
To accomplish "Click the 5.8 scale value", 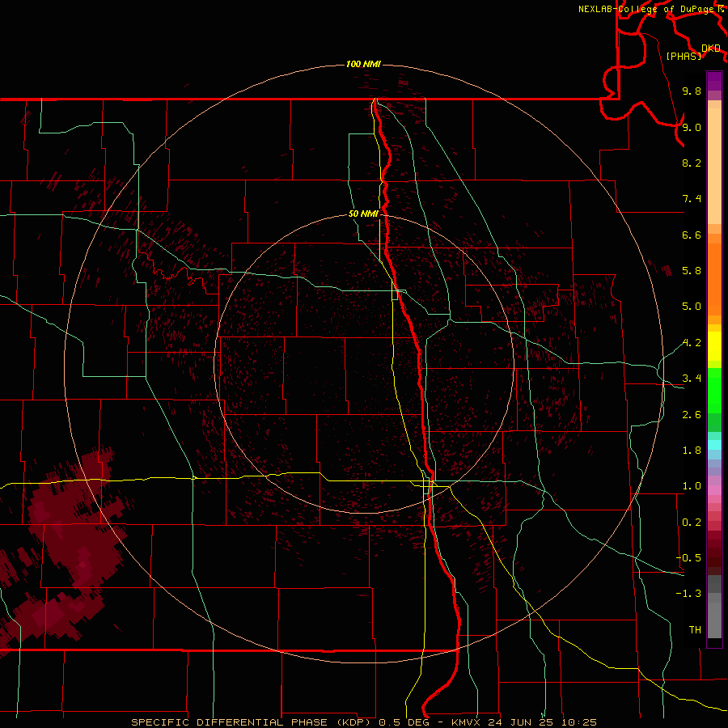I will click(x=692, y=271).
